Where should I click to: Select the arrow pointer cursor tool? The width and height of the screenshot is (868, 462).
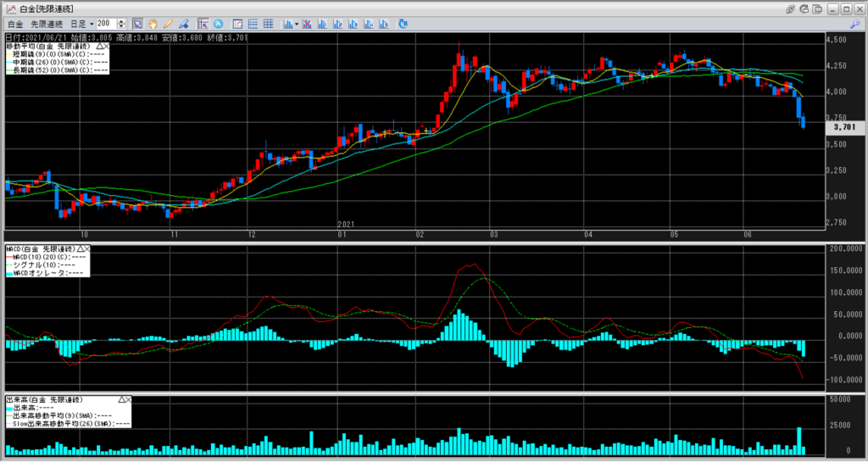coord(137,24)
